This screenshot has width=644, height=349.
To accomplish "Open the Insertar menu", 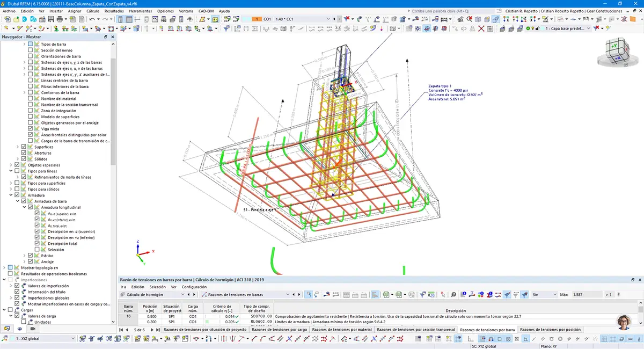I will click(x=56, y=11).
